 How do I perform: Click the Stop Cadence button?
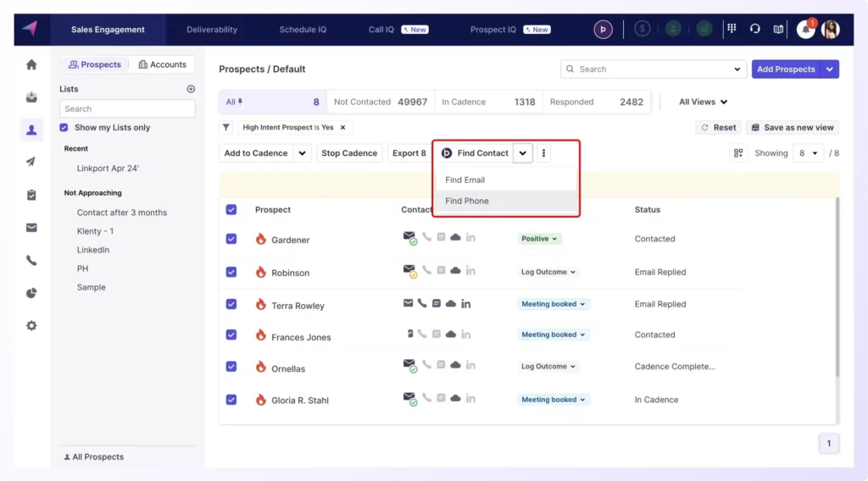pos(349,153)
